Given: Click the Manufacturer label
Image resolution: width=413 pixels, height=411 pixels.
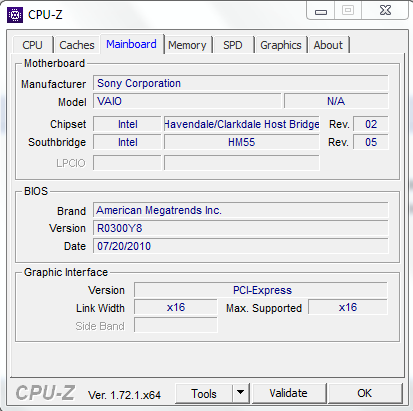Looking at the screenshot, I should (x=53, y=84).
